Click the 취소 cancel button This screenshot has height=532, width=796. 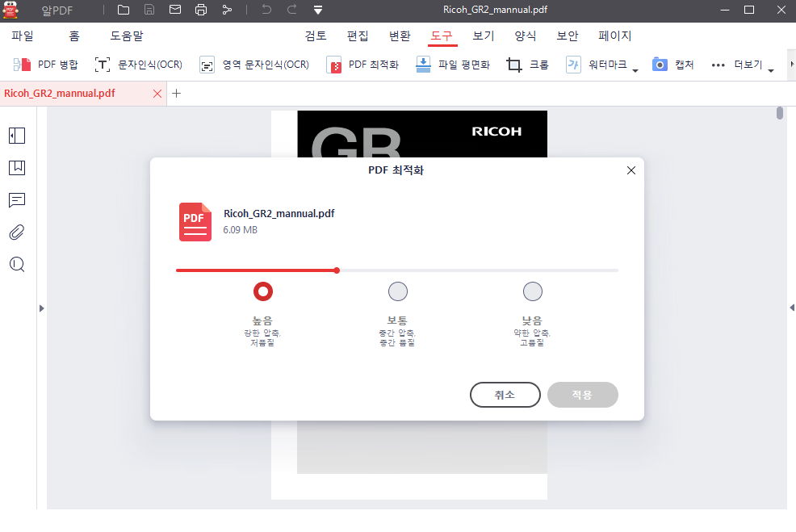[x=505, y=395]
